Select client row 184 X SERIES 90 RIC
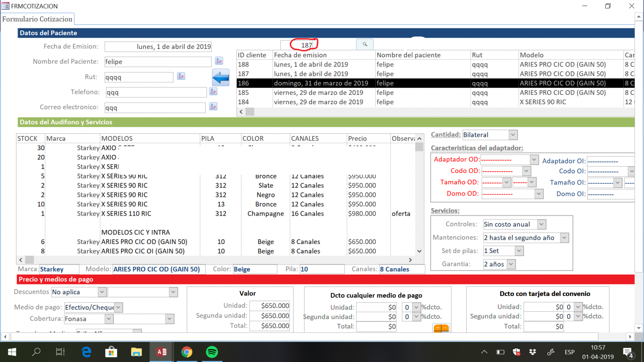This screenshot has width=644, height=362. (435, 102)
